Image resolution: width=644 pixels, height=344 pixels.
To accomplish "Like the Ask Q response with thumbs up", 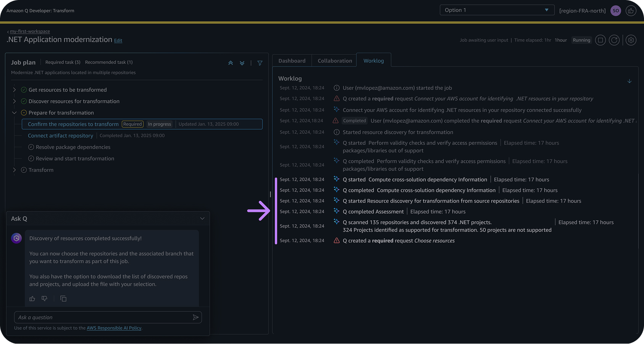I will (32, 299).
